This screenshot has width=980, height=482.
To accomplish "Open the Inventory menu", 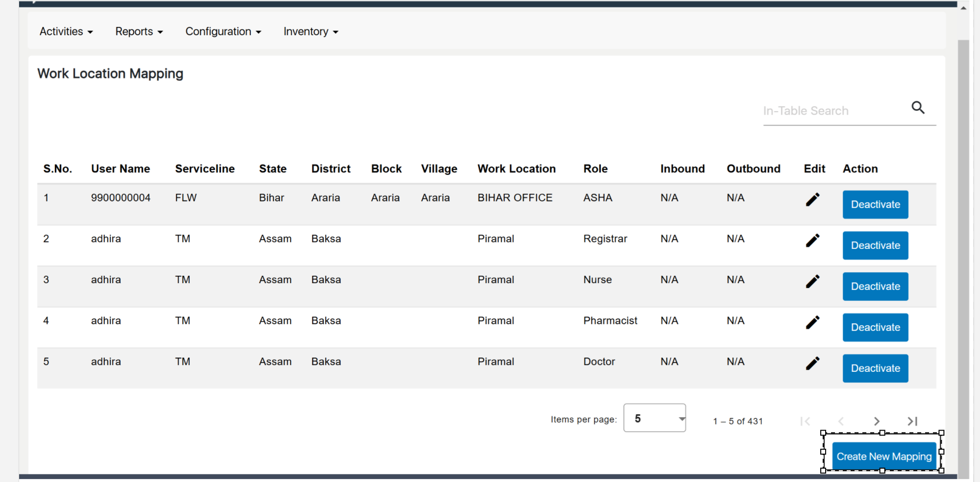I will [x=311, y=31].
